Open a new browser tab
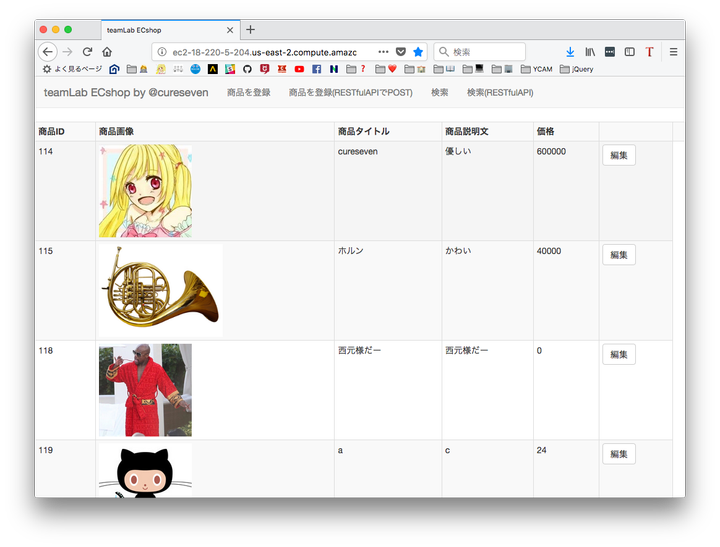 tap(250, 30)
